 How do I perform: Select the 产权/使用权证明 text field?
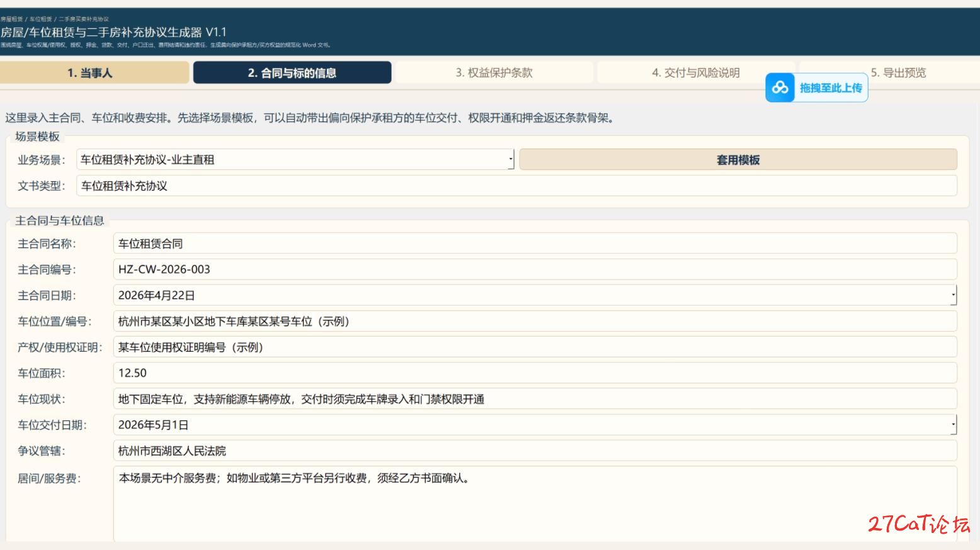(x=535, y=347)
